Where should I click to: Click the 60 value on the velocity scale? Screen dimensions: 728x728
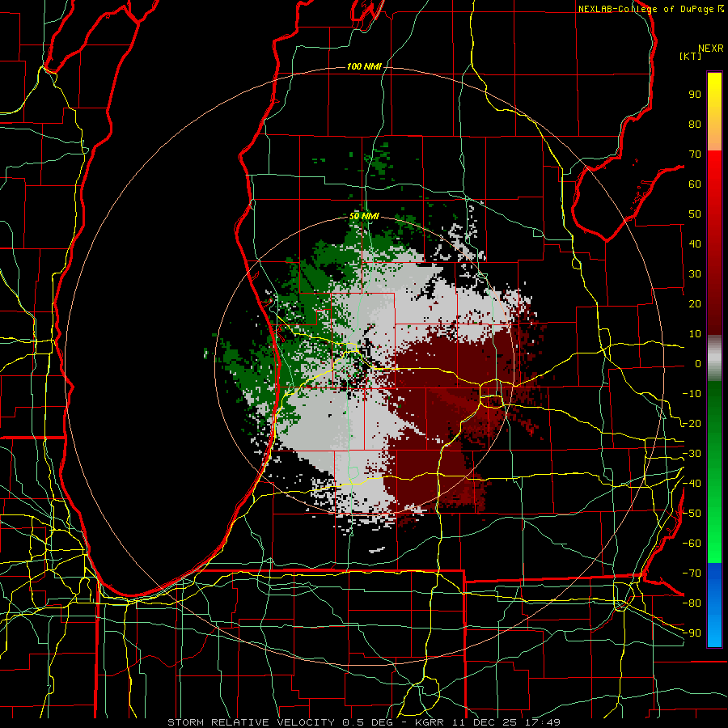[x=695, y=184]
